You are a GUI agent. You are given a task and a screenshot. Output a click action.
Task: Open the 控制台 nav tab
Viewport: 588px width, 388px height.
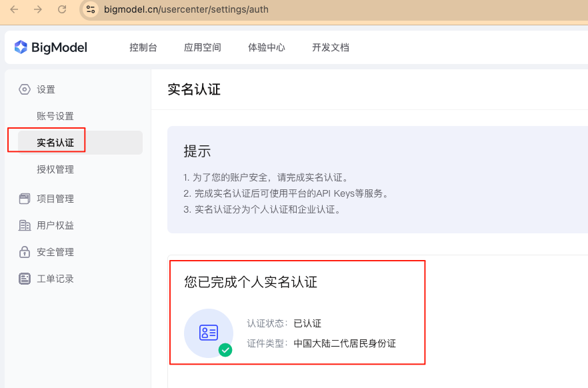coord(143,47)
